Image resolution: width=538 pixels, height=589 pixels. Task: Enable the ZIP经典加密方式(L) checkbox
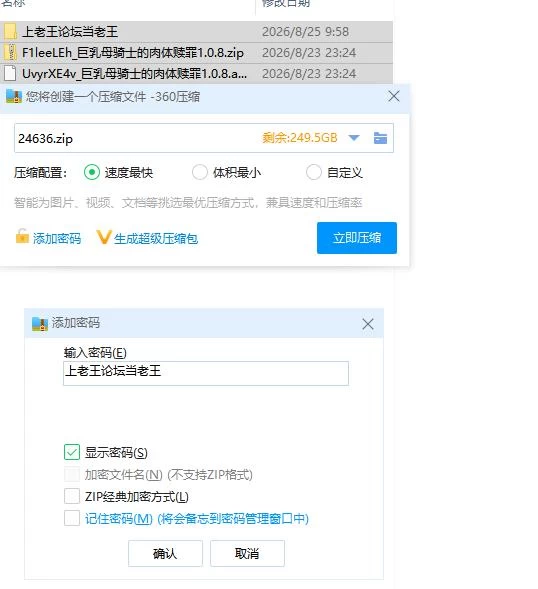tap(72, 496)
